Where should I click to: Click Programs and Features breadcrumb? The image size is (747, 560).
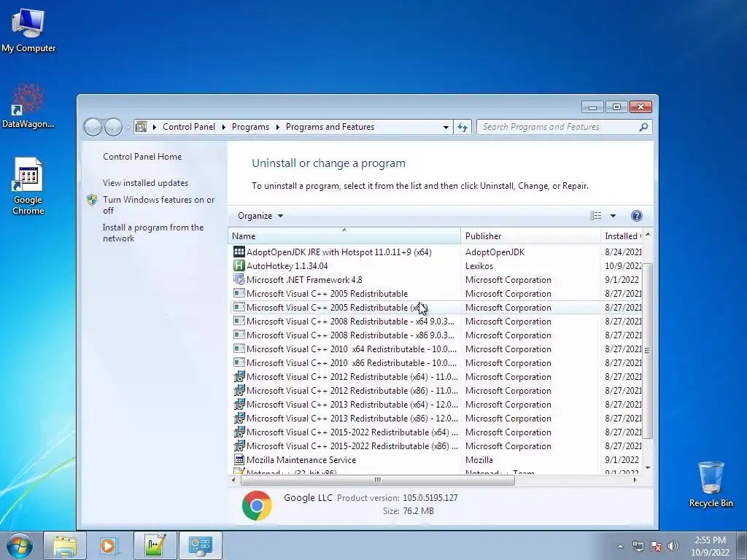click(330, 127)
